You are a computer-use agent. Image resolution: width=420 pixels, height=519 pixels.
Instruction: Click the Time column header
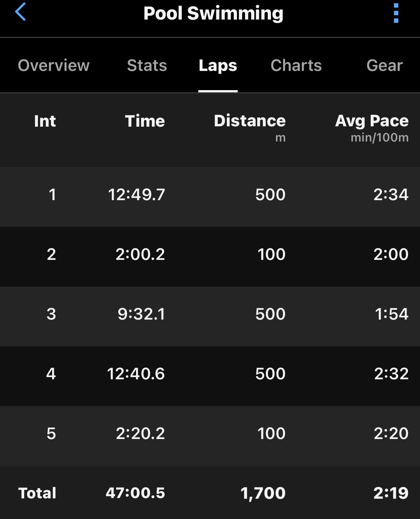(x=145, y=121)
